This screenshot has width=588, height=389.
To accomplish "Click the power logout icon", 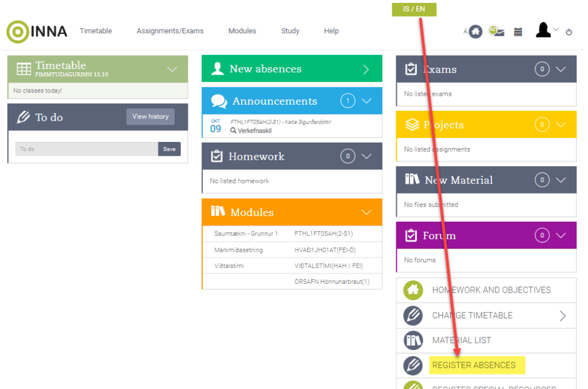I will pyautogui.click(x=569, y=32).
